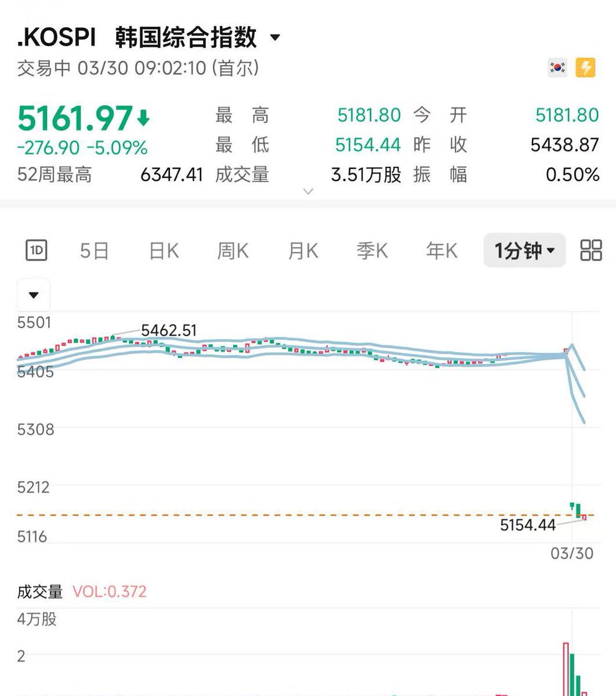The width and height of the screenshot is (616, 696).
Task: Select the 1D chart period icon
Action: [37, 251]
